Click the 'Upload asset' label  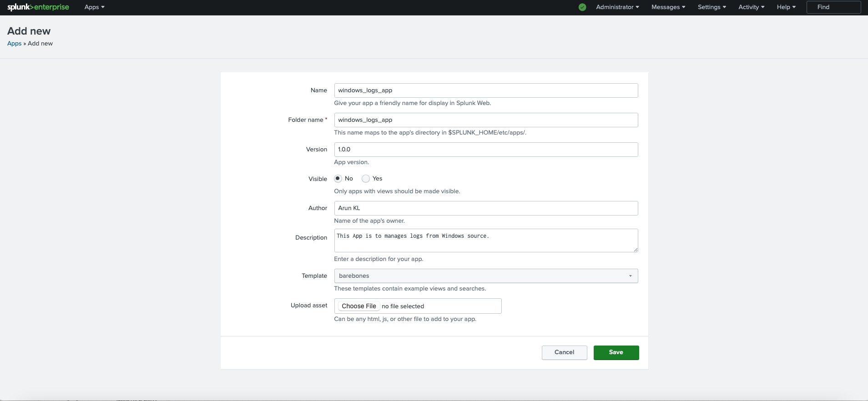pos(309,306)
